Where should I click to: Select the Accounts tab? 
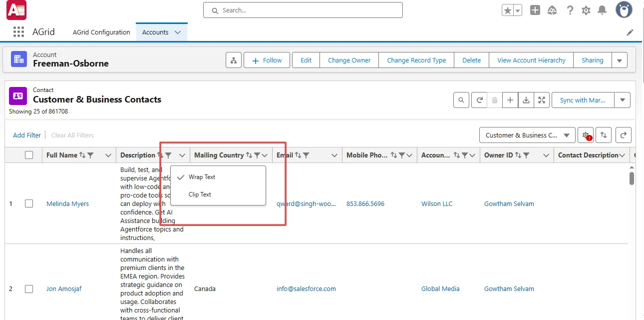(x=155, y=32)
